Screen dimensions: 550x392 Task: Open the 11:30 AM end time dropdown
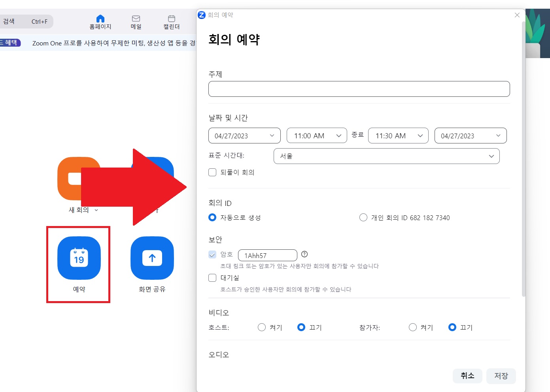(x=398, y=136)
